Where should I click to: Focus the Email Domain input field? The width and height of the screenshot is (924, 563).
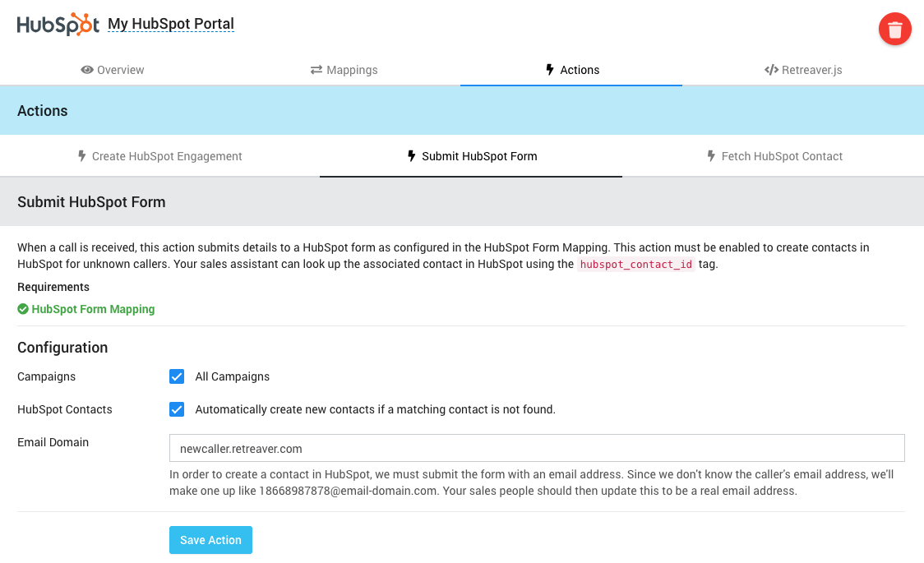(536, 449)
